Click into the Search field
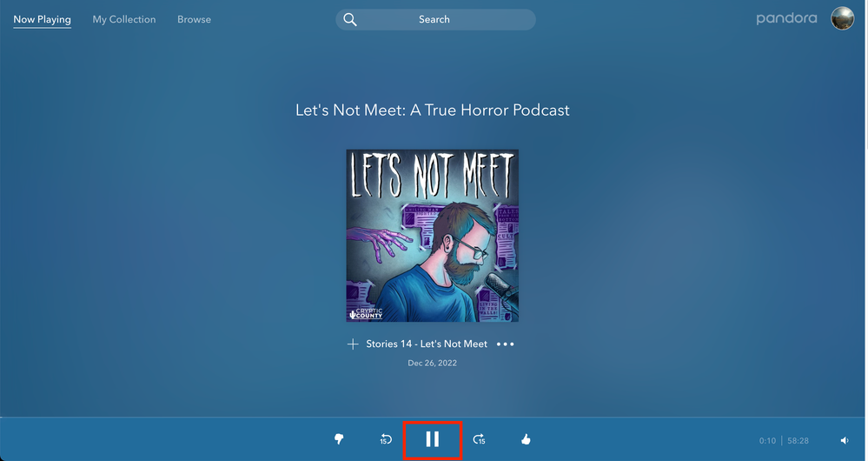Screen dimensions: 868x461 click(443, 20)
